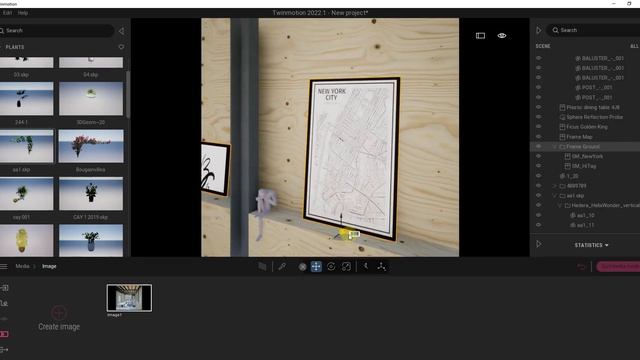Select the Scale tool in the toolbar
This screenshot has height=360, width=640.
(346, 267)
